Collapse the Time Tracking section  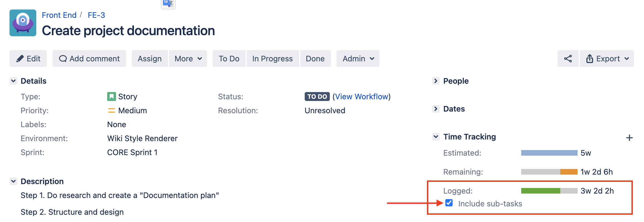pos(436,137)
